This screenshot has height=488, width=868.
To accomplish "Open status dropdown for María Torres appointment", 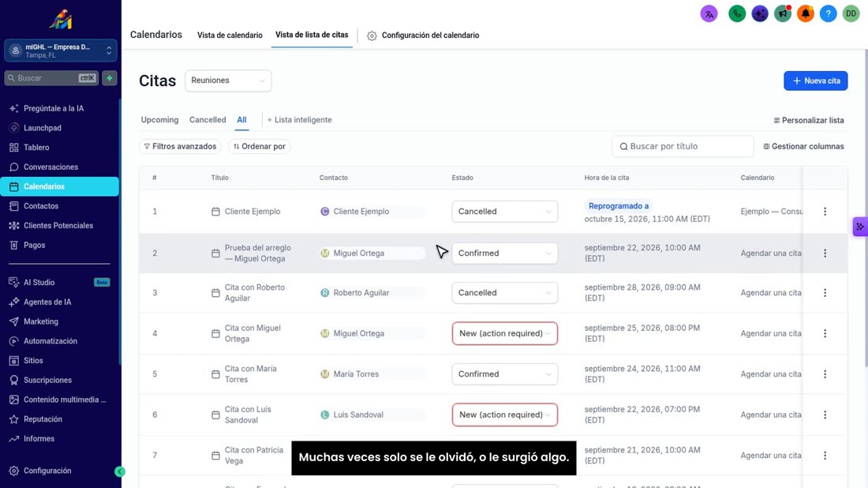I will [x=505, y=374].
